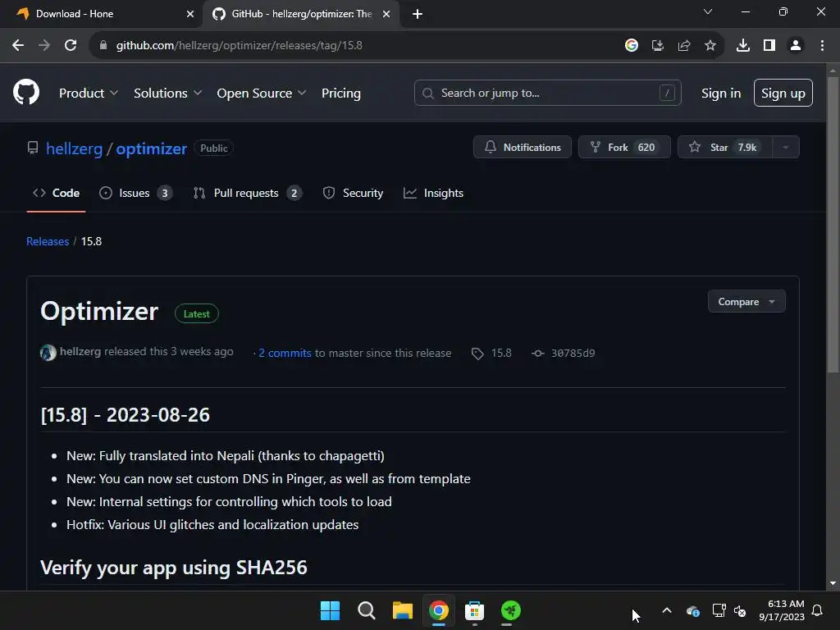Expand the Open Source menu
The image size is (840, 630).
coord(262,94)
